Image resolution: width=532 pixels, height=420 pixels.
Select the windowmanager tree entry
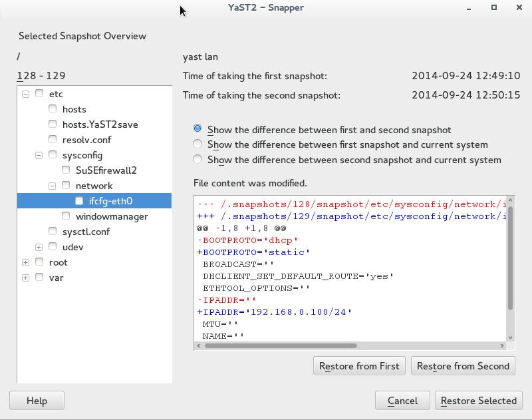(x=112, y=216)
